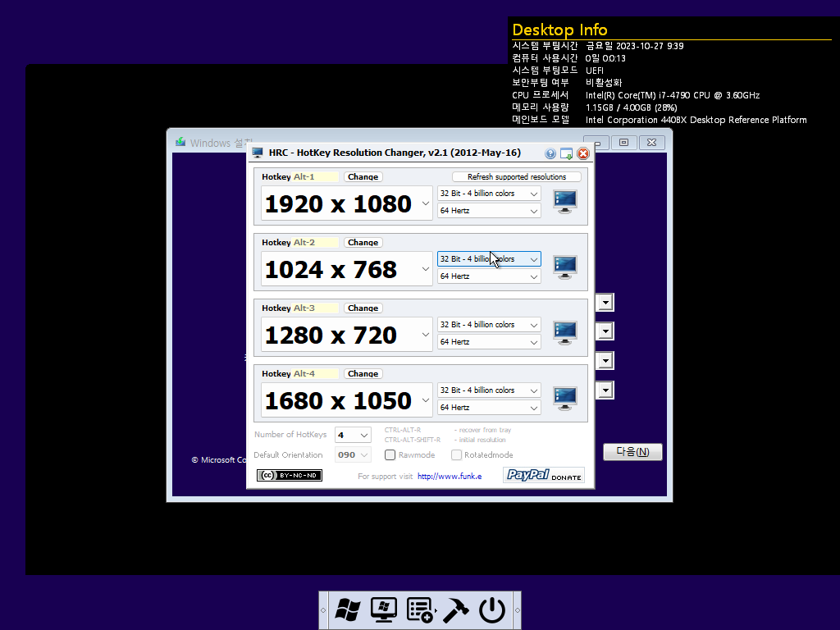Open color depth dropdown for Alt-3 hotkey
The width and height of the screenshot is (840, 630).
(489, 325)
